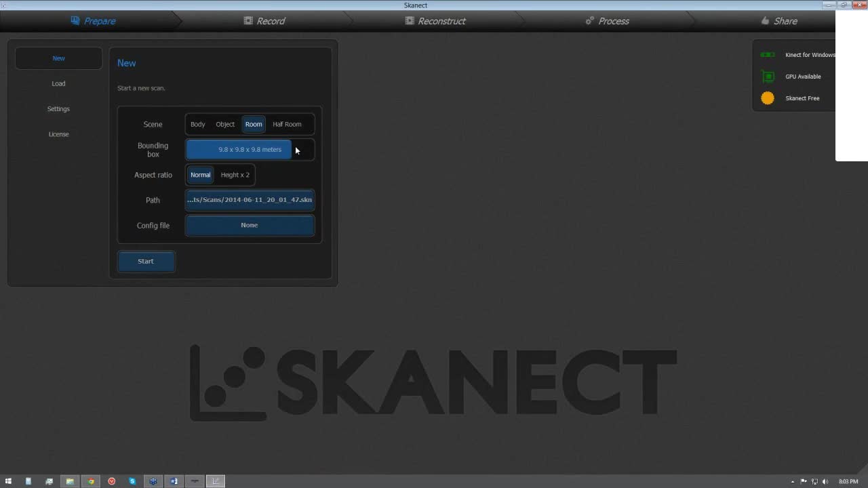The height and width of the screenshot is (488, 868).
Task: Select the Body scene option
Action: pos(197,124)
